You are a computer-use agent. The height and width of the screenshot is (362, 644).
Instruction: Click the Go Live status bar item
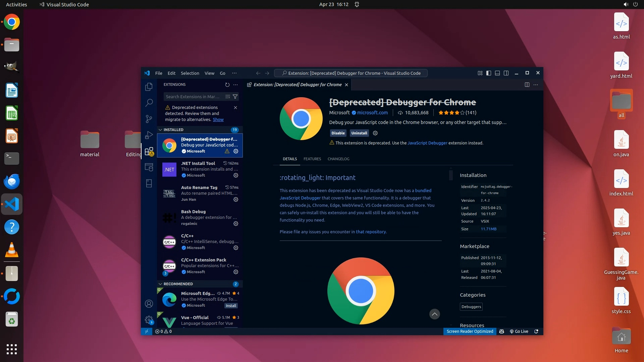(519, 331)
